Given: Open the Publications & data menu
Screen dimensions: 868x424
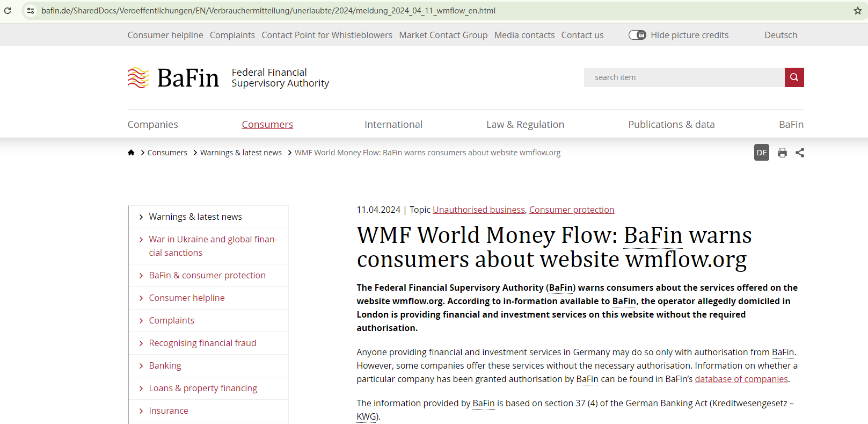Looking at the screenshot, I should point(672,125).
